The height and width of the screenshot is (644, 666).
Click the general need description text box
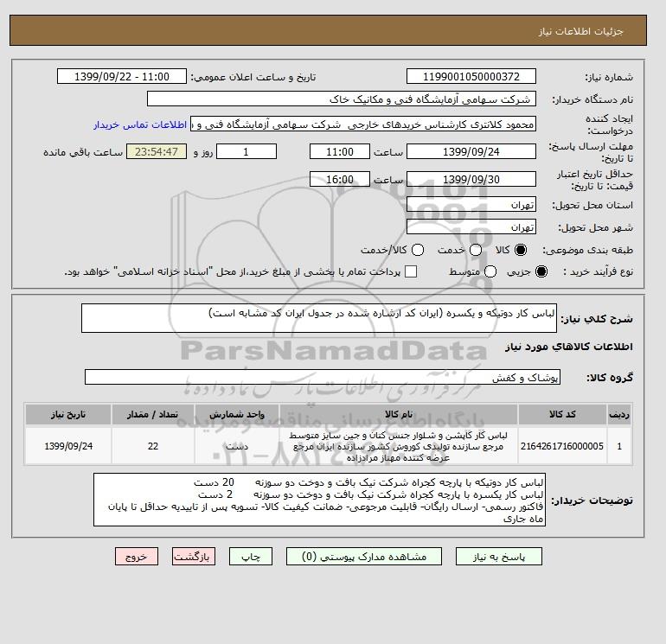(318, 318)
